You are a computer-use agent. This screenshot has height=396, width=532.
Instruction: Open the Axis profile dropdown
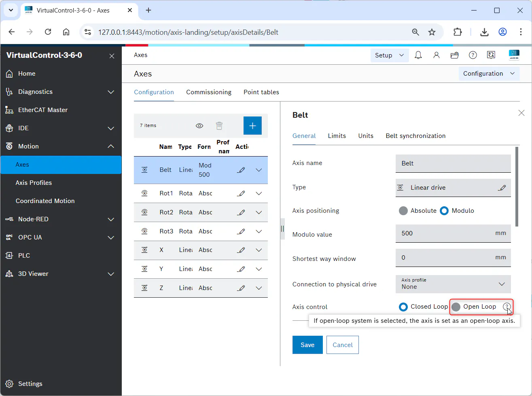point(453,284)
